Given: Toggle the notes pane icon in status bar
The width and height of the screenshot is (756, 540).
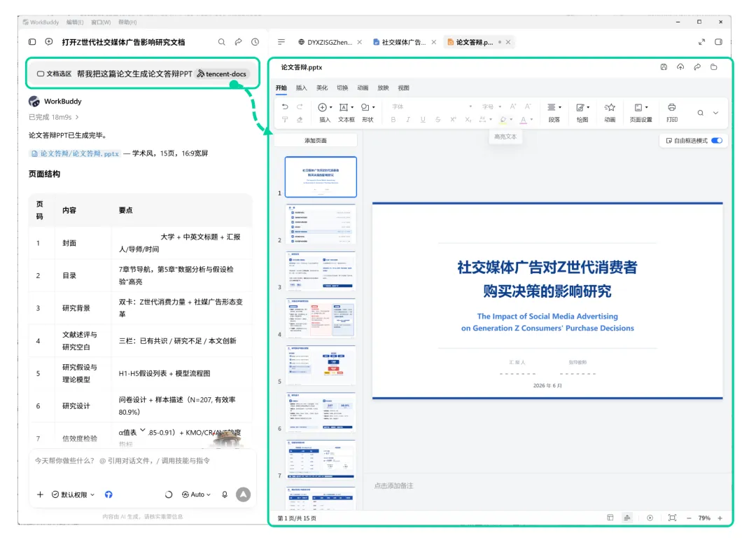Looking at the screenshot, I should 627,518.
